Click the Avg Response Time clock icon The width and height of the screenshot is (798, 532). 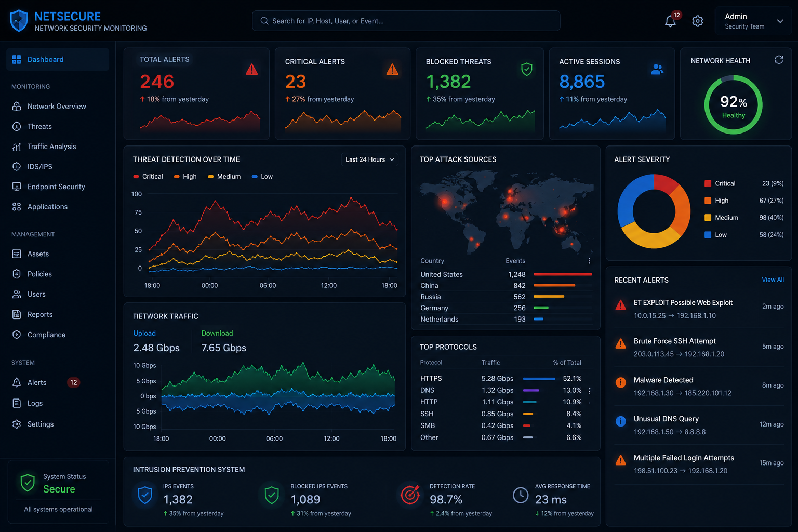(521, 495)
